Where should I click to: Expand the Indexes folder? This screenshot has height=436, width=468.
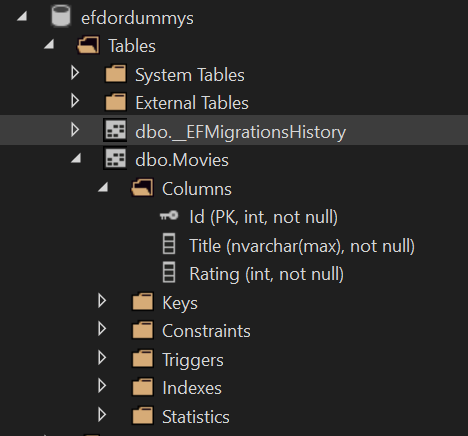click(102, 386)
